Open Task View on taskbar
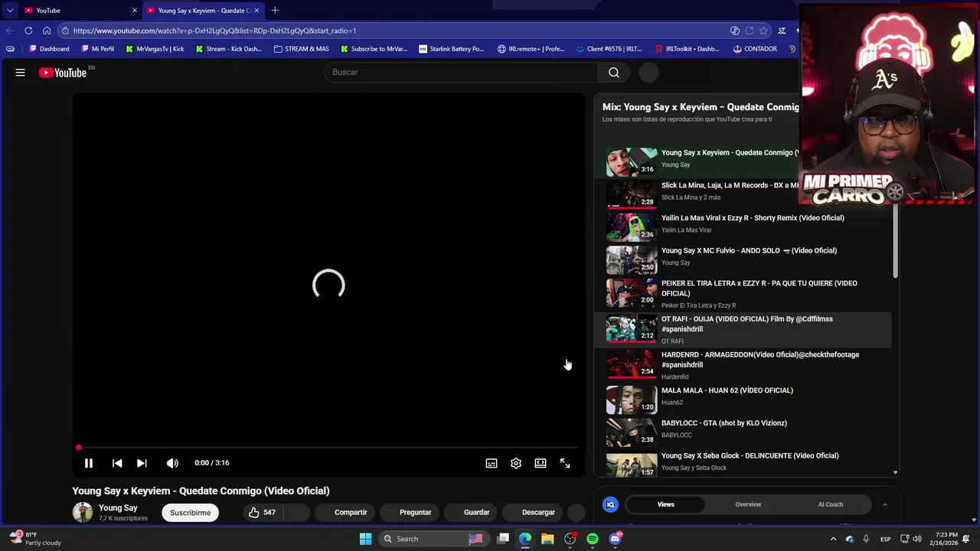Viewport: 980px width, 551px height. coord(503,539)
